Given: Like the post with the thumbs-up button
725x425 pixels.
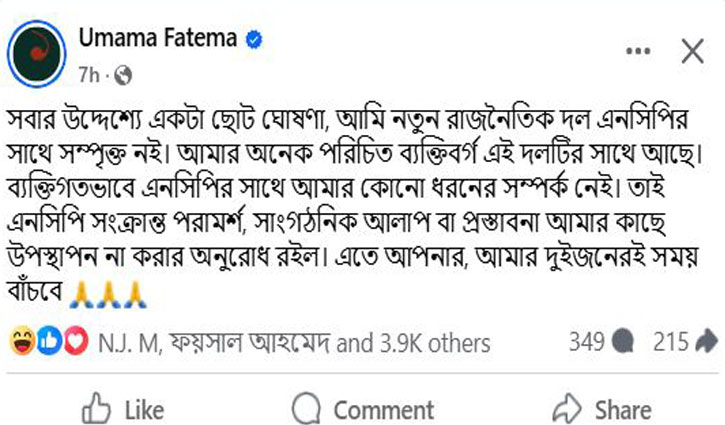Looking at the screenshot, I should (x=123, y=409).
